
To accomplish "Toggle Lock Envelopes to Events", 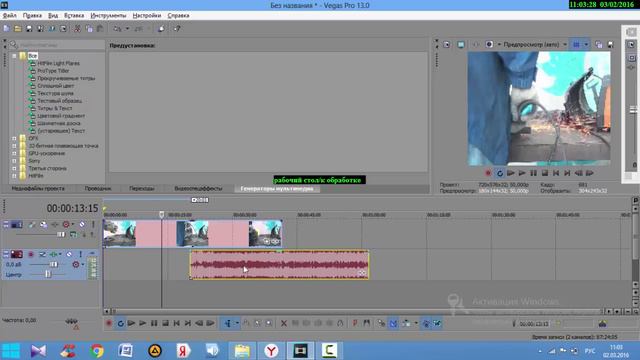I will point(426,323).
